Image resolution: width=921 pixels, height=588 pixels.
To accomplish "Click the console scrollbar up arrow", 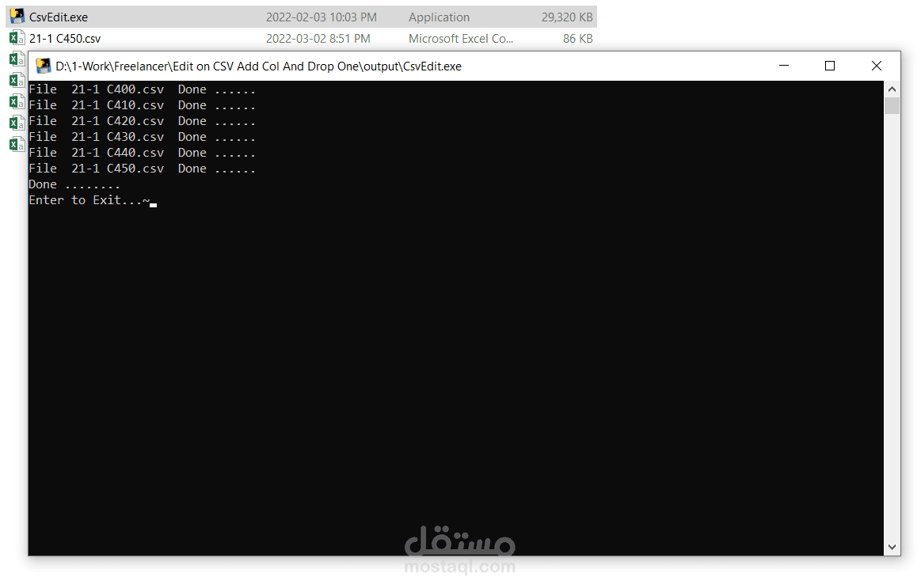I will point(892,89).
